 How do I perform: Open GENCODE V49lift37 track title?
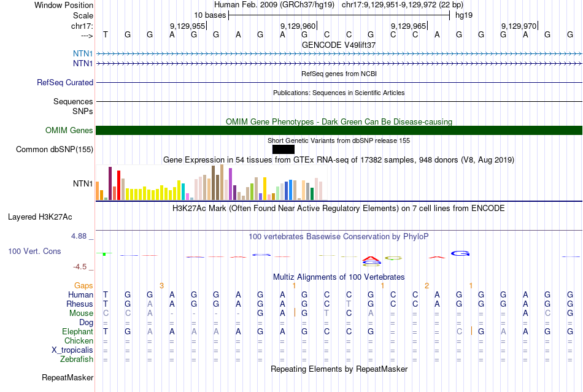[339, 45]
